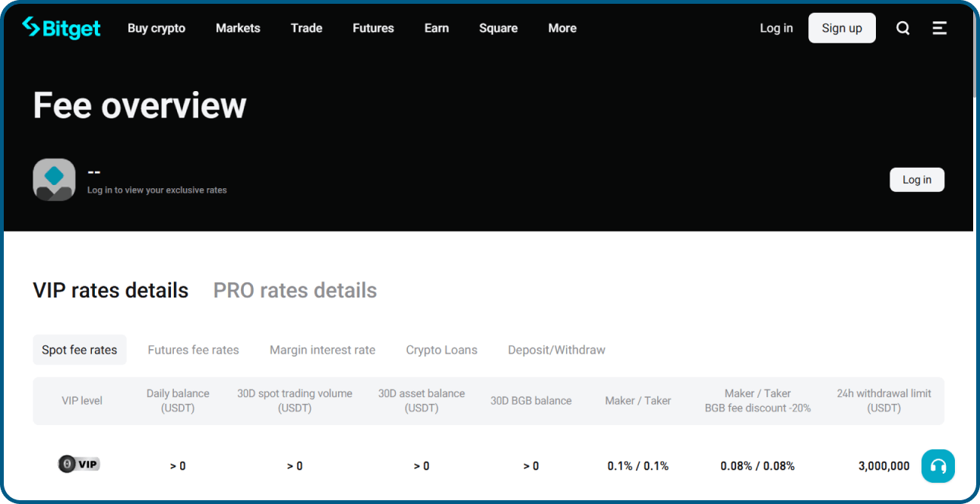
Task: Open the Buy crypto menu item
Action: (156, 28)
